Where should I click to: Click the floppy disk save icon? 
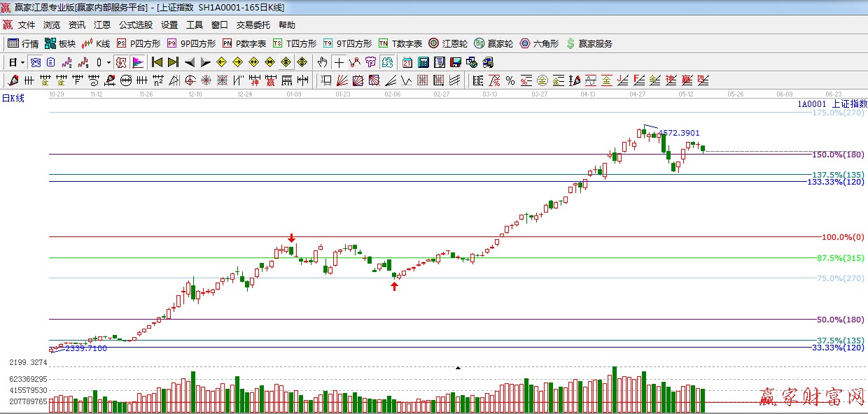pos(456,62)
